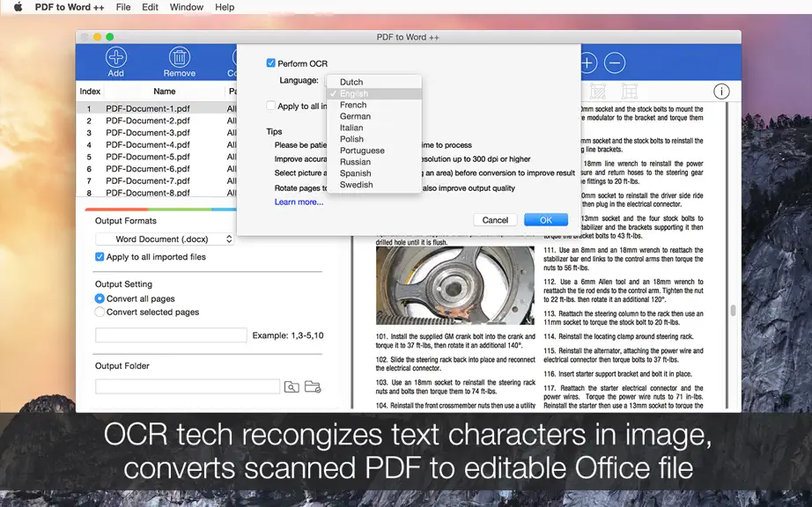Choose Dutch from language list

click(x=374, y=82)
